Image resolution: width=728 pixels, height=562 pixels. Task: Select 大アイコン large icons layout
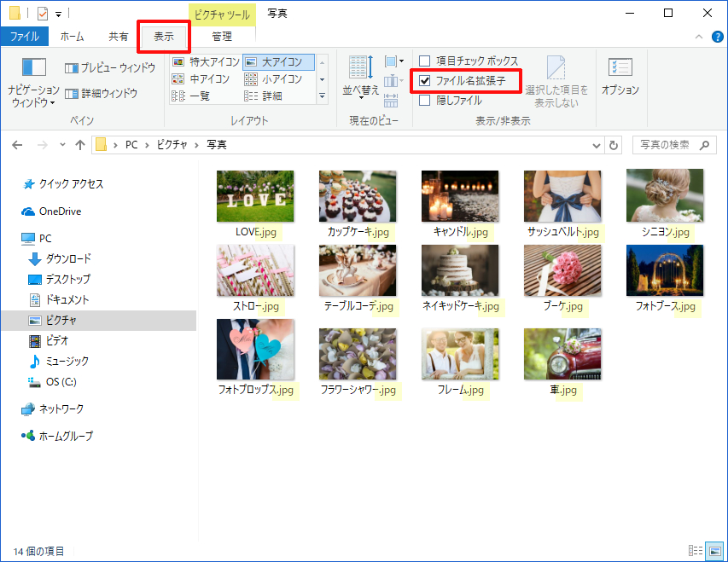[x=278, y=61]
